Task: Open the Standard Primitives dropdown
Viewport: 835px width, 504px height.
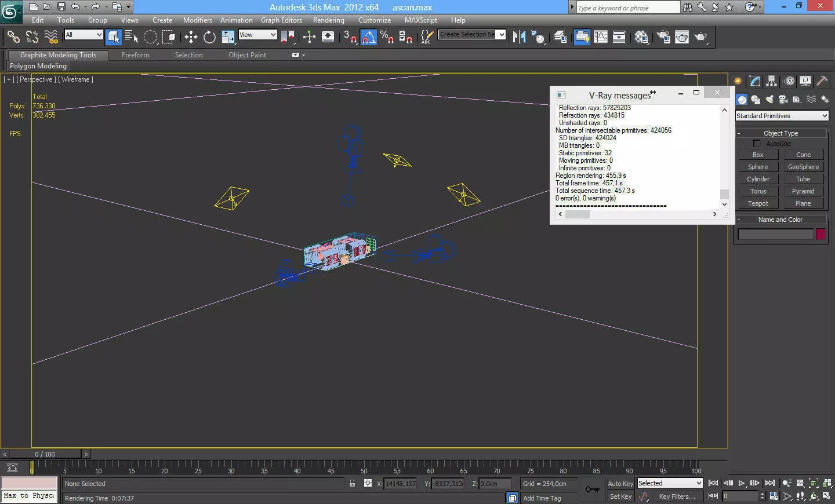Action: 782,116
